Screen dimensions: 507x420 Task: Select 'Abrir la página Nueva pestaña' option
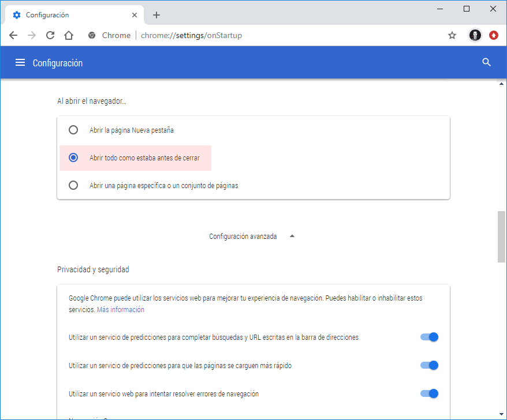pyautogui.click(x=73, y=130)
